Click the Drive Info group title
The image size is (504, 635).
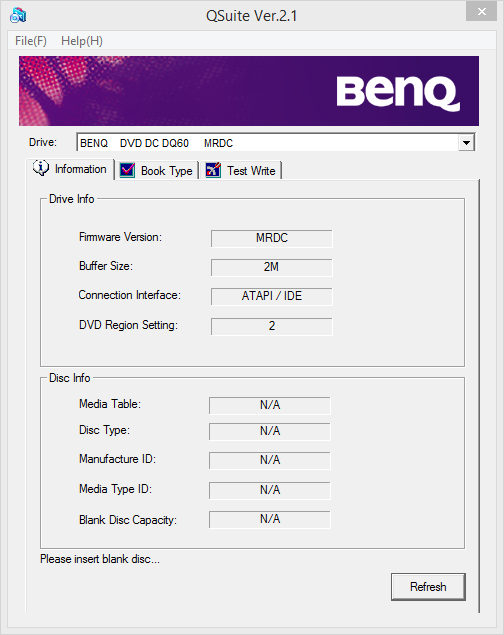[72, 199]
